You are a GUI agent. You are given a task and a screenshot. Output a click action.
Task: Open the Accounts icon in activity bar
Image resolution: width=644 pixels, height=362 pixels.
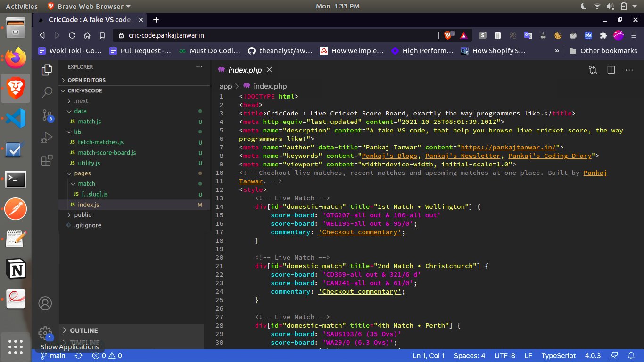tap(45, 303)
